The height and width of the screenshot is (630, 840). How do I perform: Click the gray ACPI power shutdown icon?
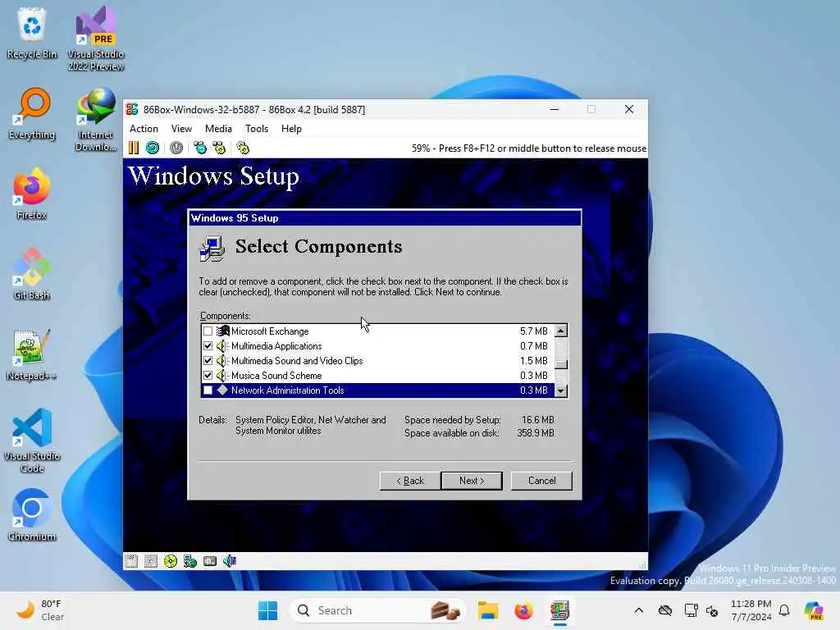[x=176, y=148]
